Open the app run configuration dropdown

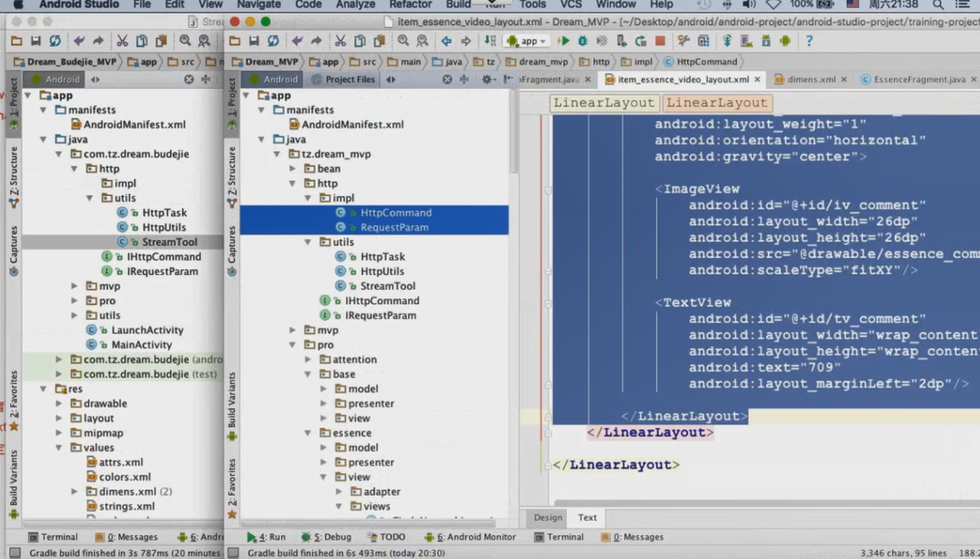527,41
